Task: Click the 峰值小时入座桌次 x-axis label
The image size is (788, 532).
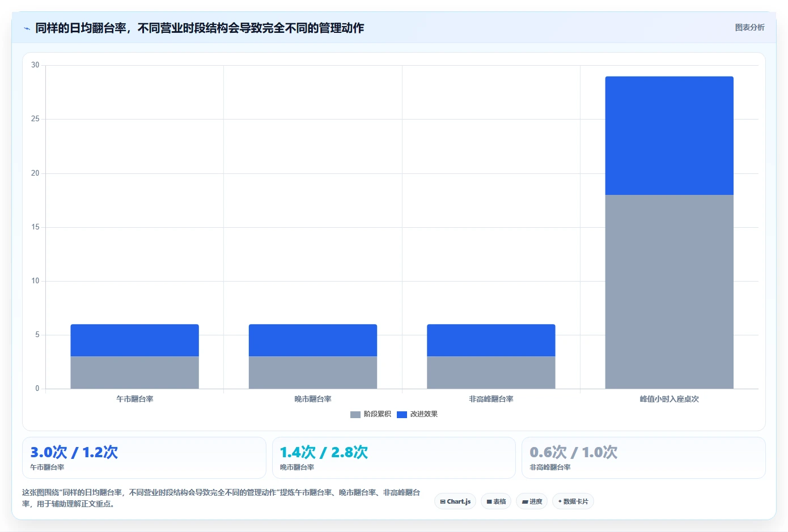Action: click(x=670, y=399)
